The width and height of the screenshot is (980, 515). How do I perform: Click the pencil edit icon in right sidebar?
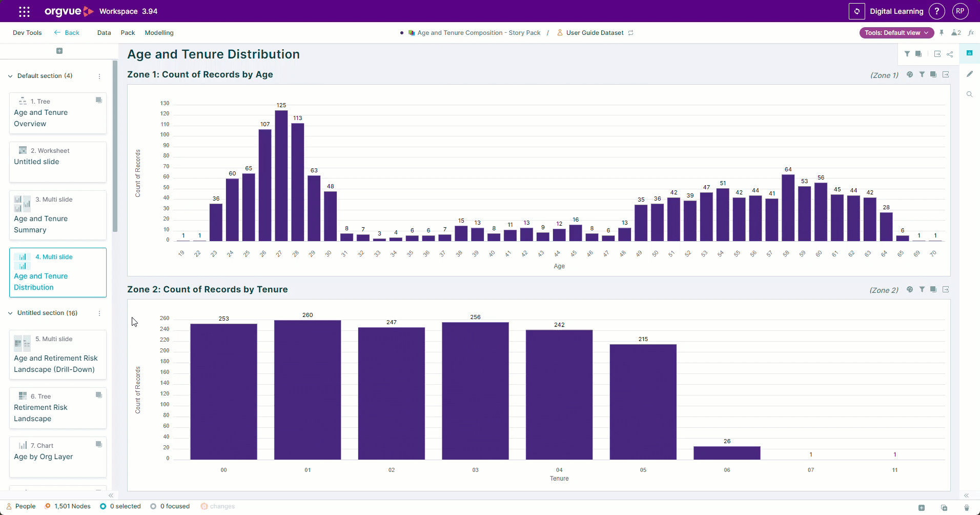click(x=970, y=74)
